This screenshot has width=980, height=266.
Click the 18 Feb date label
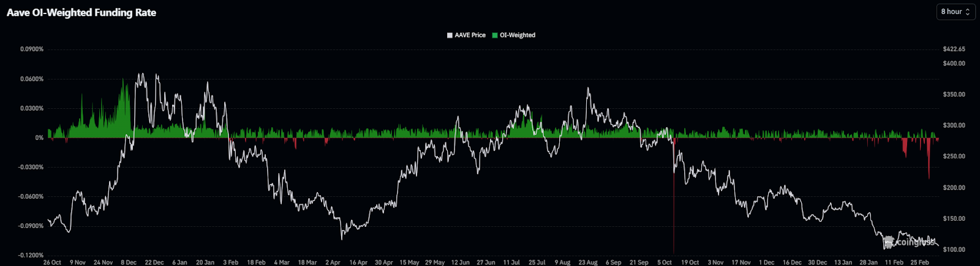(x=256, y=262)
